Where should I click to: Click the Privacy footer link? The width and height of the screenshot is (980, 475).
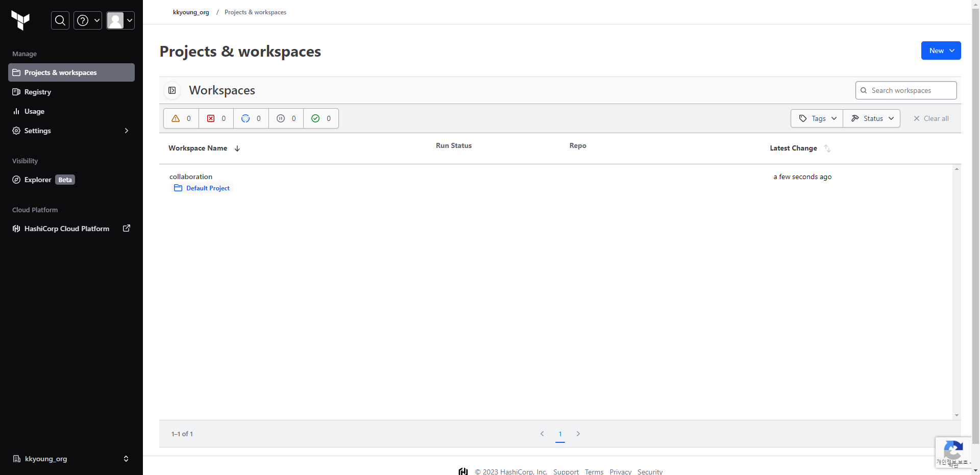coord(621,472)
